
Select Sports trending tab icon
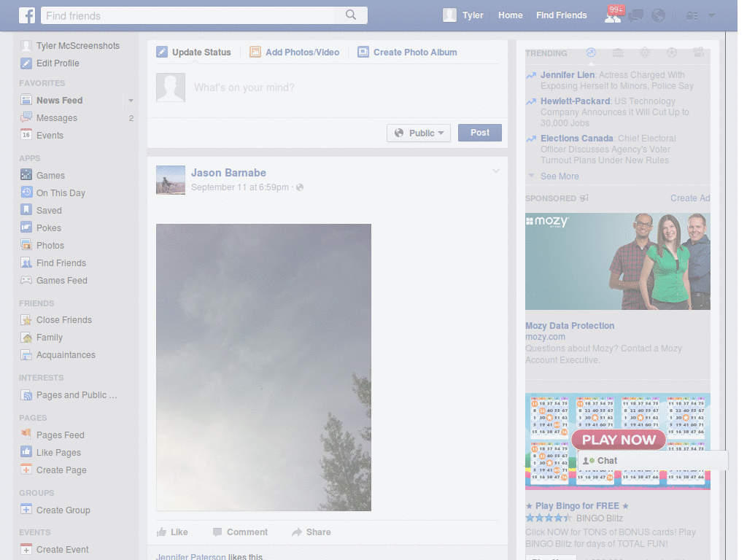(672, 52)
